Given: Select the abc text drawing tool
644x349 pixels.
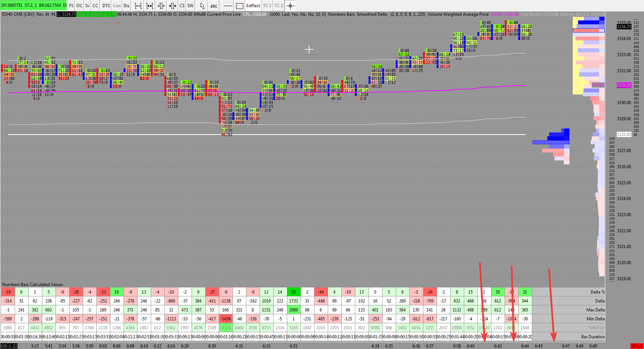Looking at the screenshot, I should click(214, 6).
